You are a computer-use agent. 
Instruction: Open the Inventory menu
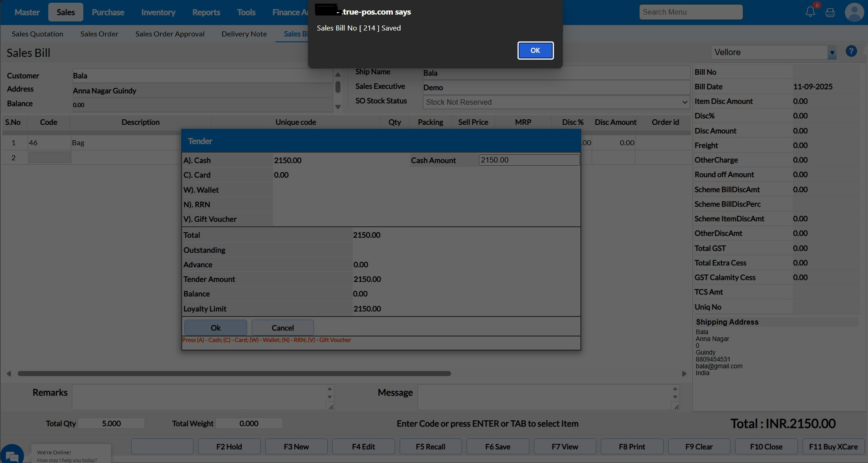(x=158, y=12)
